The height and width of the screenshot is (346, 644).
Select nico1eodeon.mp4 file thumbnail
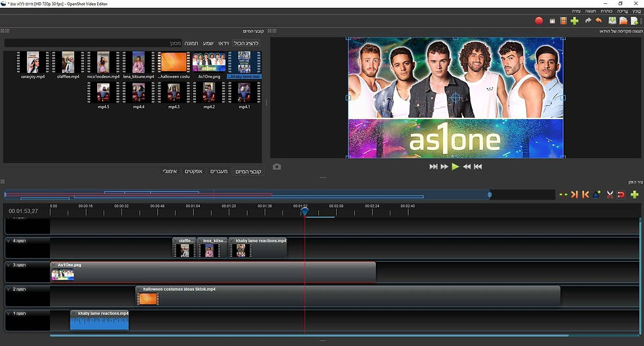[103, 62]
